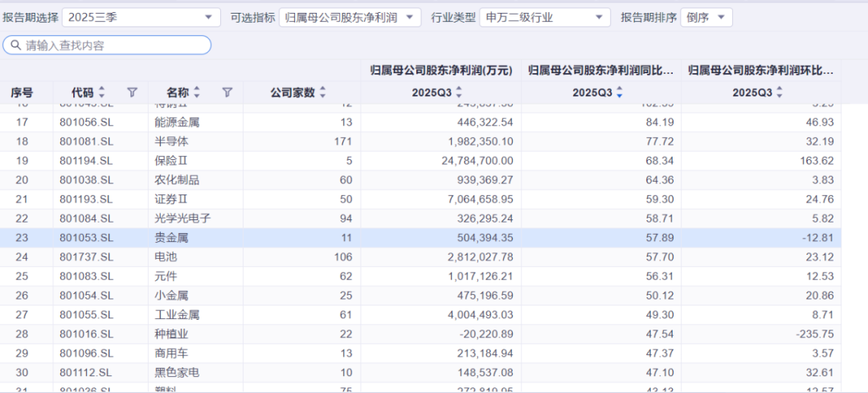Click sequence number 30
This screenshot has height=393, width=868.
tap(22, 373)
